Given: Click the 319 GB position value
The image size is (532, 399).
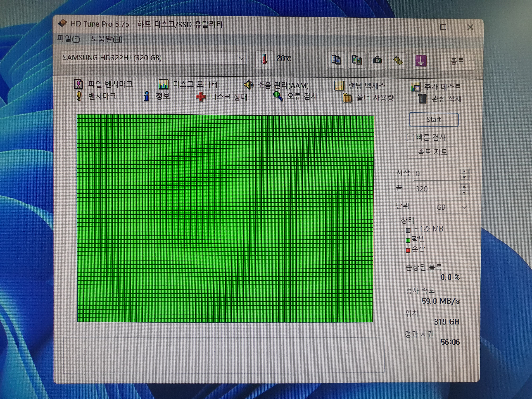Looking at the screenshot, I should [447, 322].
